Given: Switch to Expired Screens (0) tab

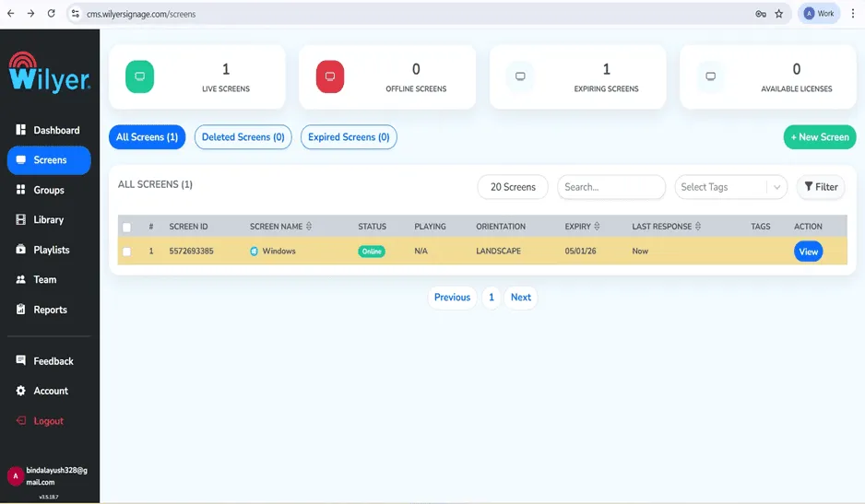Looking at the screenshot, I should point(349,136).
